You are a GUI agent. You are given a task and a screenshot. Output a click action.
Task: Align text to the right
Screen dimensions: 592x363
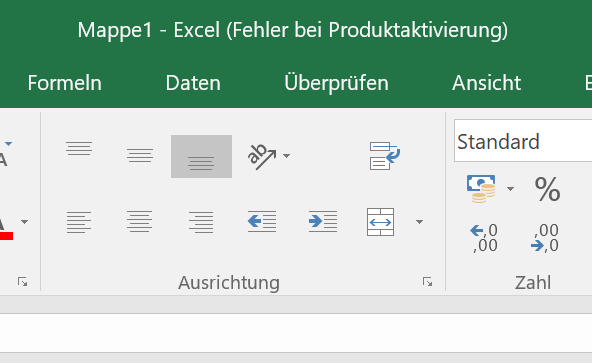click(x=201, y=222)
